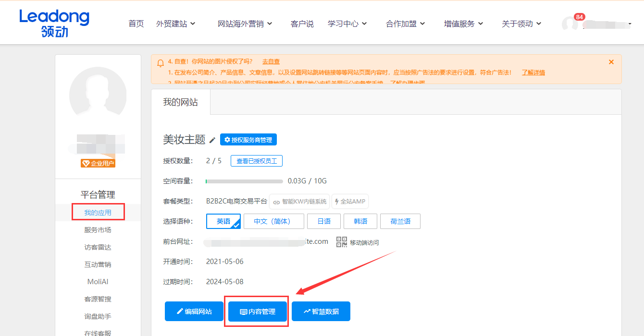The height and width of the screenshot is (336, 644).
Task: Click the 84 notification badge
Action: click(580, 17)
